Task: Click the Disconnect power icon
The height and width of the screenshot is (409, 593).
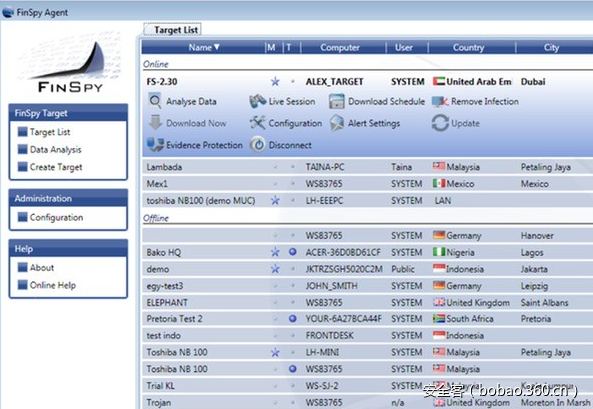Action: coord(258,145)
